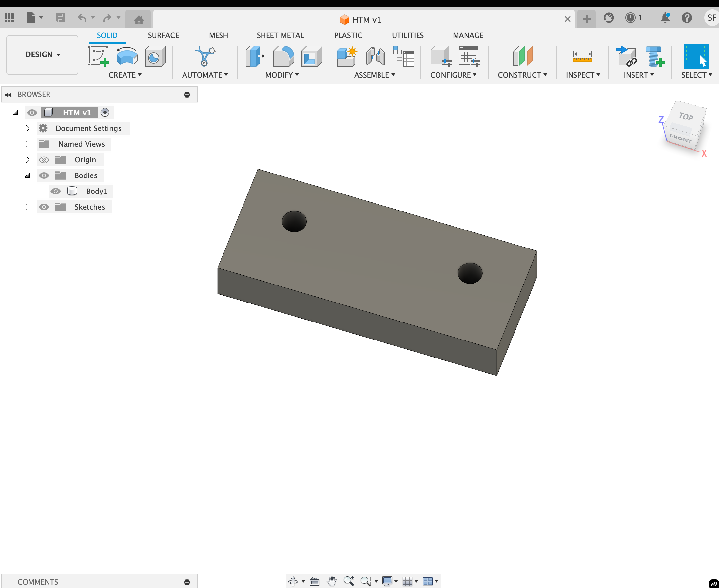Click the Measure tool icon
This screenshot has width=719, height=588.
pyautogui.click(x=582, y=56)
